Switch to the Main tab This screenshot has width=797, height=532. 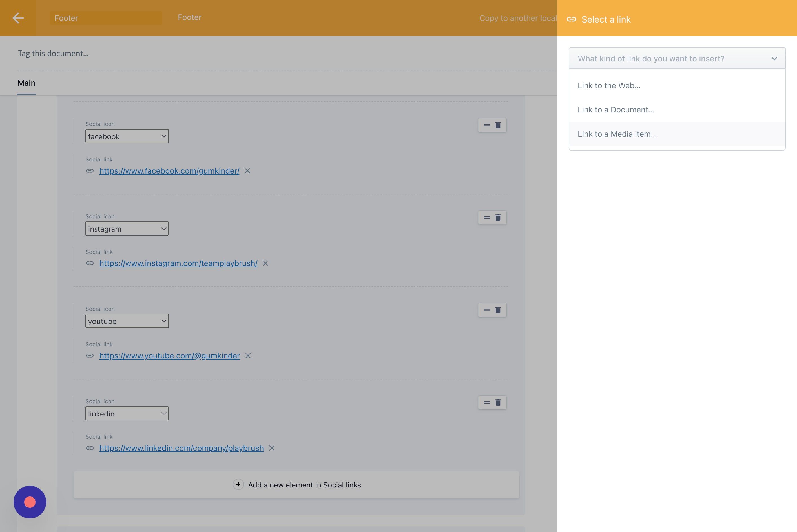pyautogui.click(x=26, y=83)
